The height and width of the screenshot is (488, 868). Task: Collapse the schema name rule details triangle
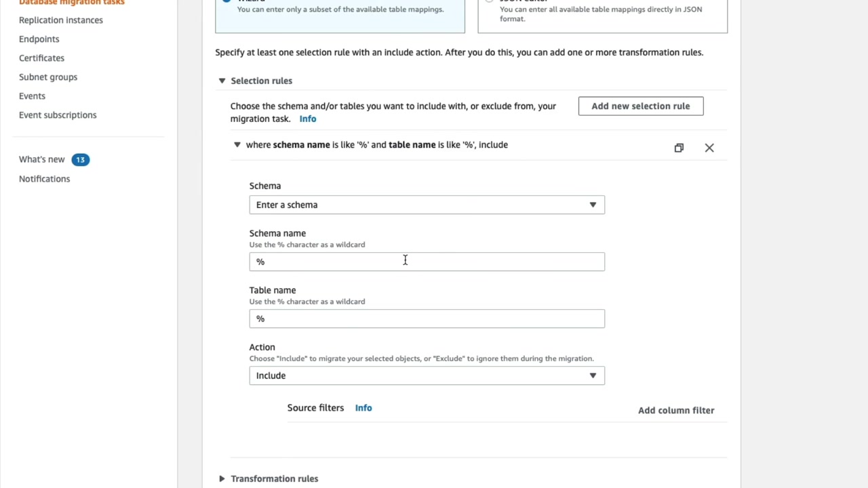coord(237,144)
